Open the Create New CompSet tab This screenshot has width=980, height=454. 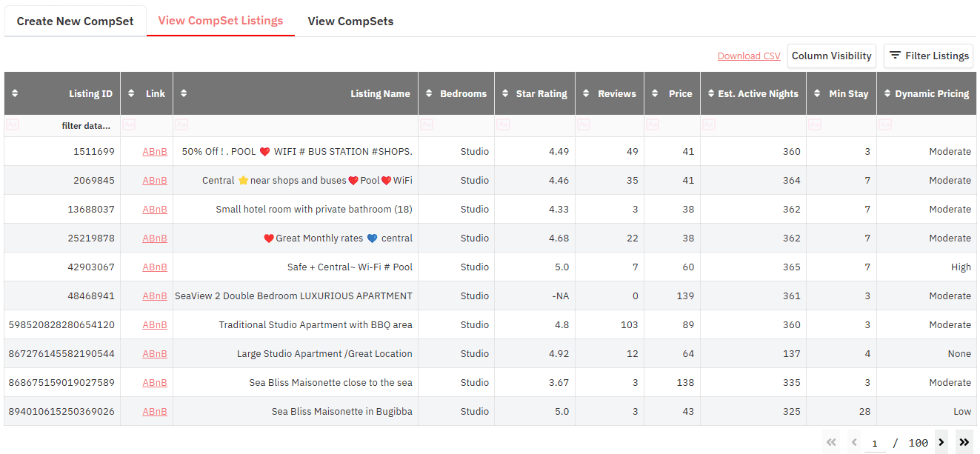[76, 21]
